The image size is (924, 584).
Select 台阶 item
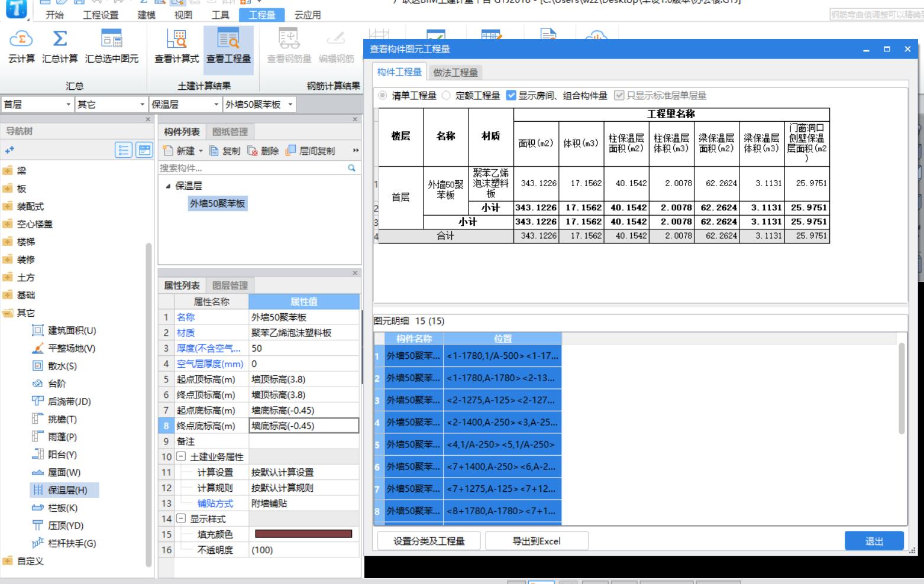point(49,384)
